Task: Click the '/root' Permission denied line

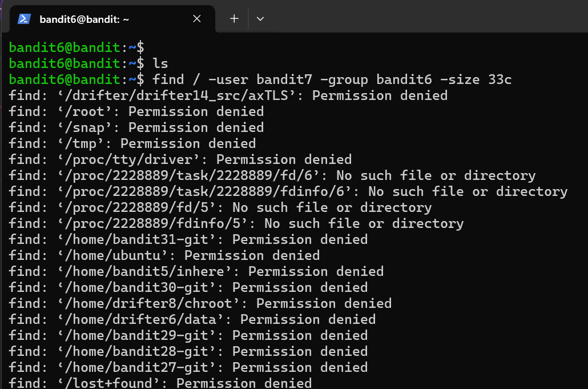Action: coord(137,111)
